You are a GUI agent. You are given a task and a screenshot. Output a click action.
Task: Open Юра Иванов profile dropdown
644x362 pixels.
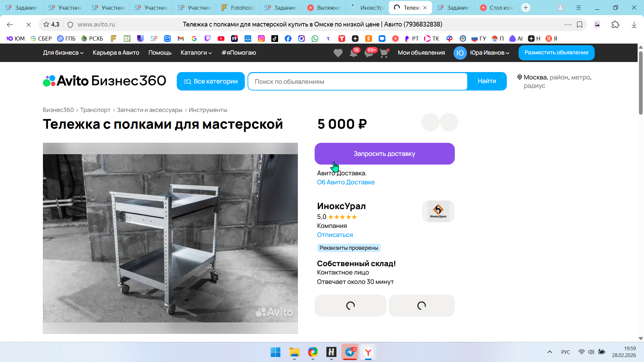pyautogui.click(x=489, y=53)
